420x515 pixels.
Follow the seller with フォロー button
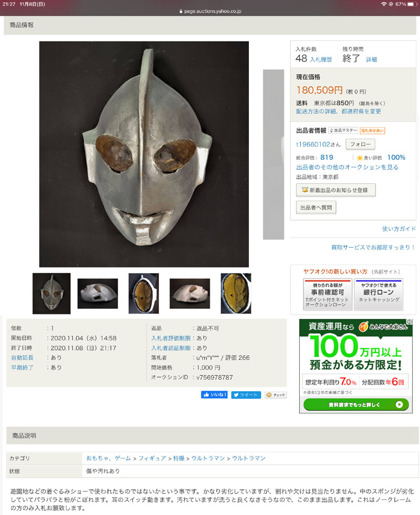pyautogui.click(x=360, y=144)
